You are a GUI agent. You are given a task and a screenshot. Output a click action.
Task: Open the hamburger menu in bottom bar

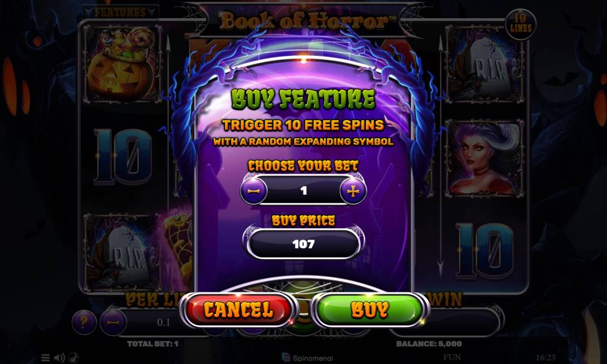46,358
